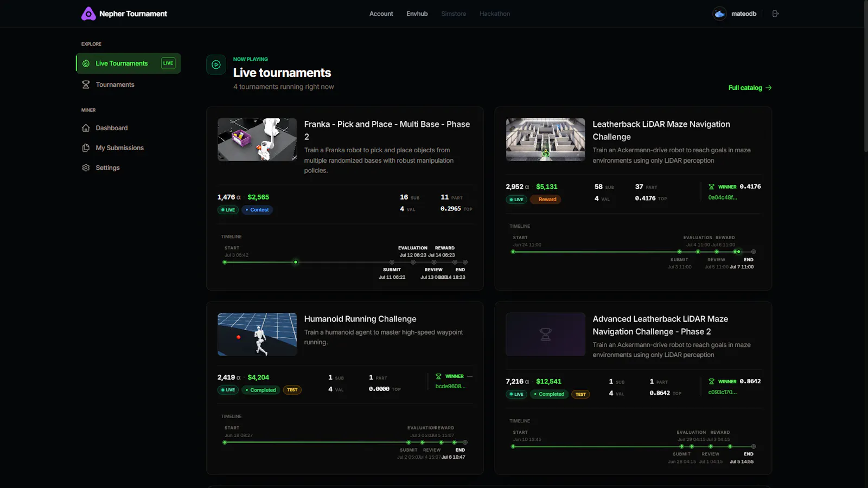This screenshot has height=488, width=868.
Task: Click the $12,541 reward amount
Action: (x=548, y=382)
